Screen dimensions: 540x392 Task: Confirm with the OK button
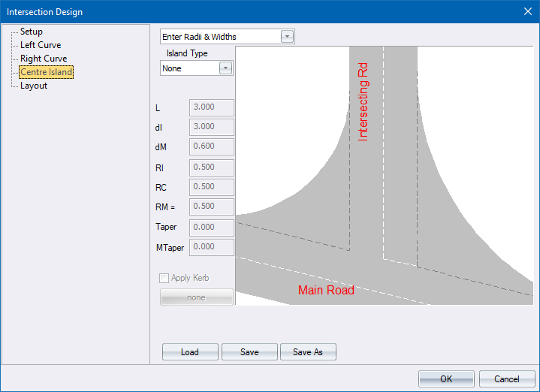click(x=446, y=378)
